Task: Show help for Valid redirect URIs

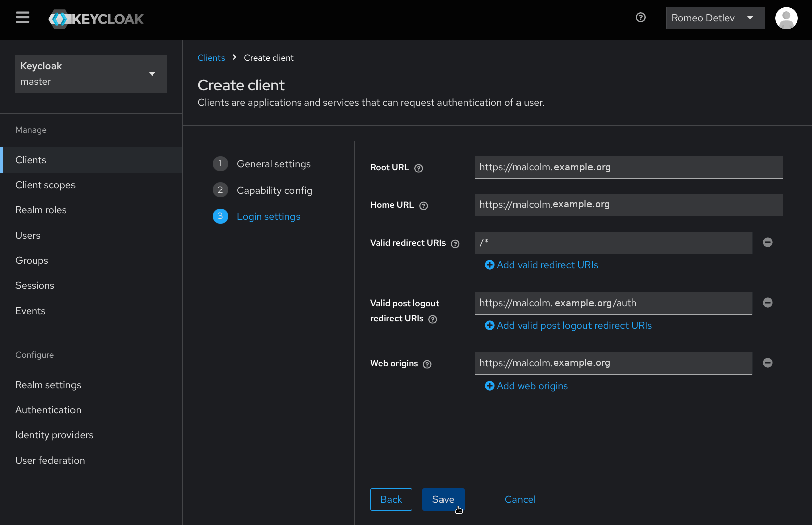Action: click(x=455, y=244)
